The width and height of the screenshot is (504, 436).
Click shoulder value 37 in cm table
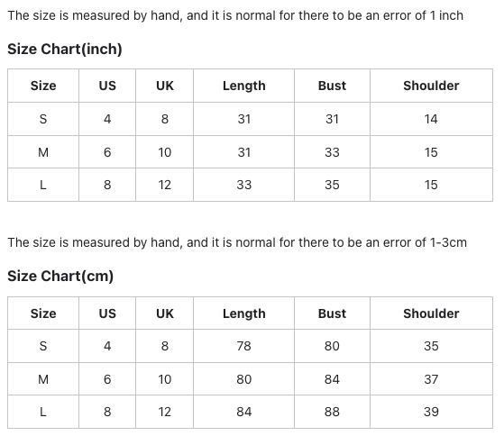(x=431, y=379)
